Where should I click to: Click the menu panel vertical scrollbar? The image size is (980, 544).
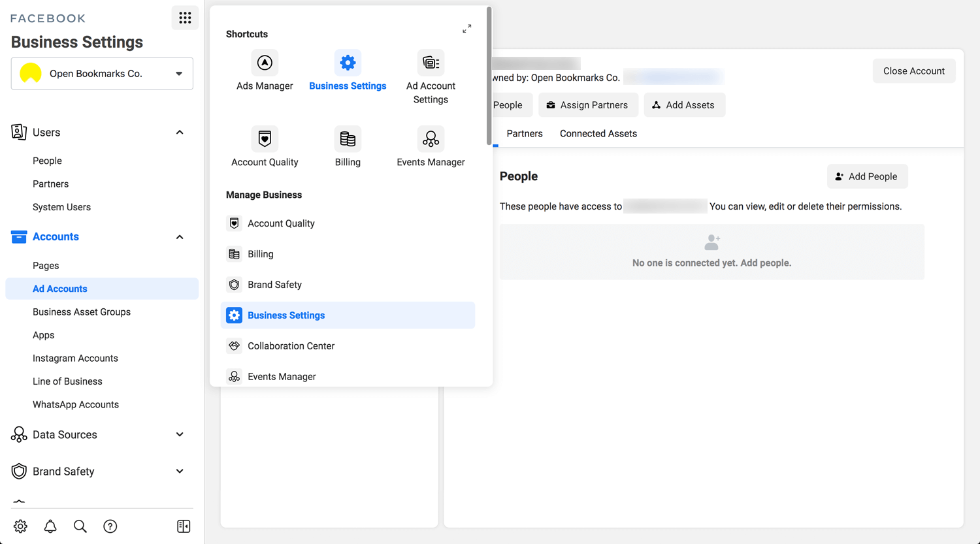[489, 76]
